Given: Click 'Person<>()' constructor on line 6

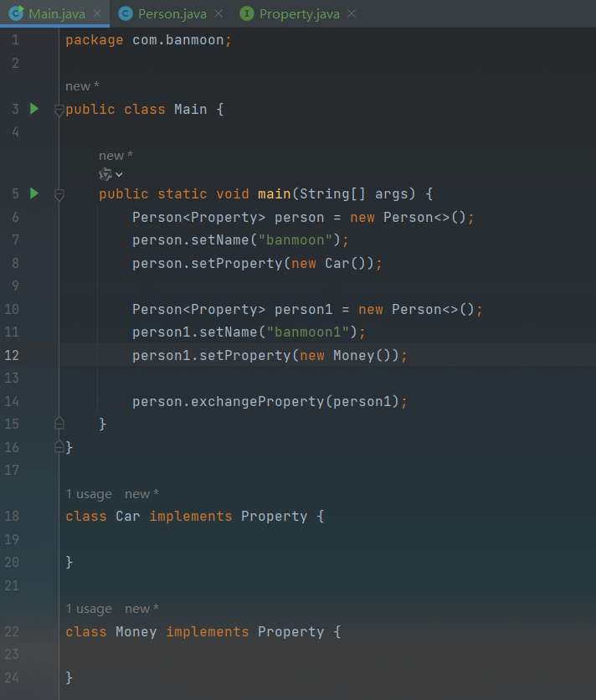Looking at the screenshot, I should coord(425,218).
